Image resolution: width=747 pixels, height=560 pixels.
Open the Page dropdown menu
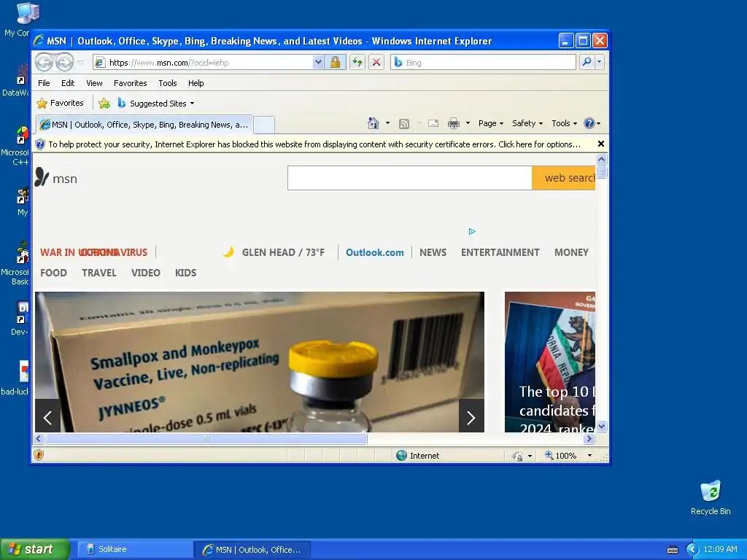(x=491, y=123)
